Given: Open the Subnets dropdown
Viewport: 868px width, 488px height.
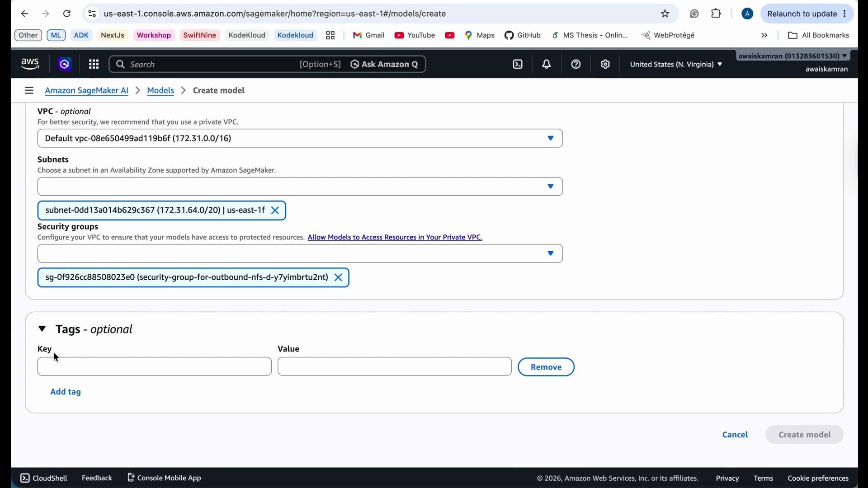Looking at the screenshot, I should point(300,187).
